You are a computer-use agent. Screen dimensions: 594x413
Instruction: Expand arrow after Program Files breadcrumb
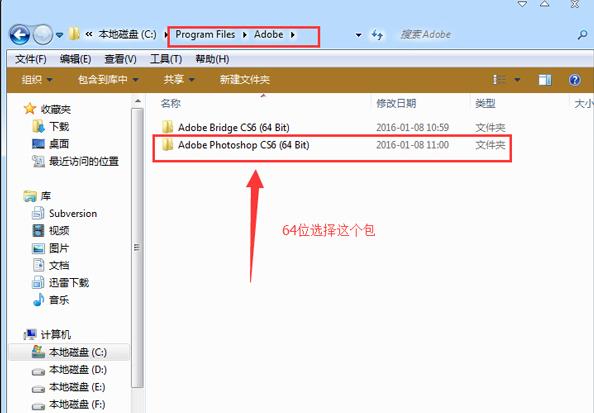point(245,35)
